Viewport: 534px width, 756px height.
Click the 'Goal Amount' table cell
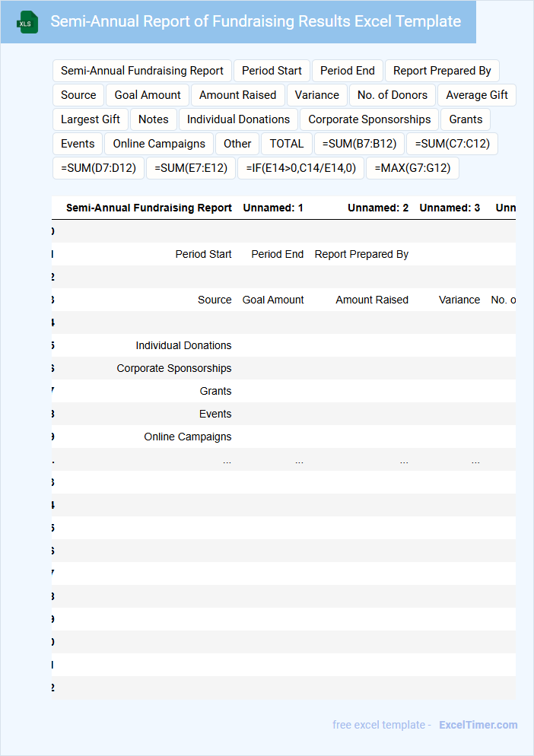[273, 300]
